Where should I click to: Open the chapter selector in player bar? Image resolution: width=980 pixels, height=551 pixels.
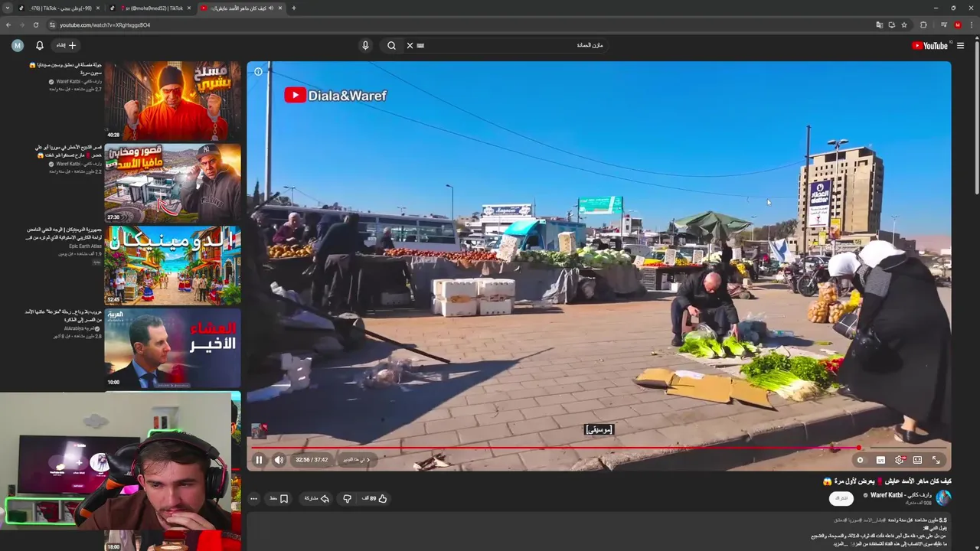(356, 460)
